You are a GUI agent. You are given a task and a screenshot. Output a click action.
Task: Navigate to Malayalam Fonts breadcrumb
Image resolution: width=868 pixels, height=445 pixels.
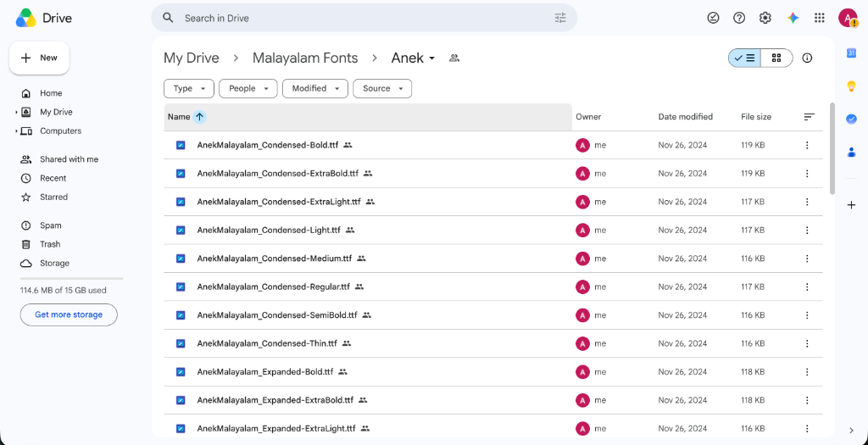[305, 58]
